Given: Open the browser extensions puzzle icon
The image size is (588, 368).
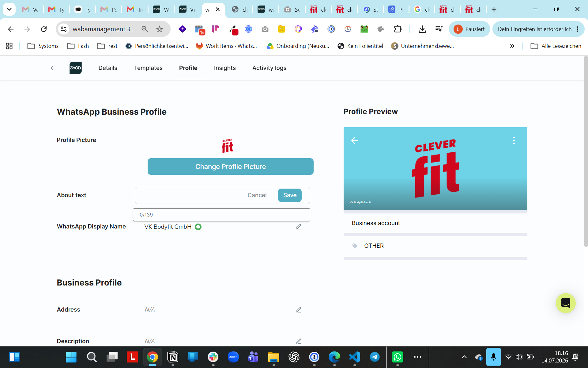Looking at the screenshot, I should click(x=398, y=29).
